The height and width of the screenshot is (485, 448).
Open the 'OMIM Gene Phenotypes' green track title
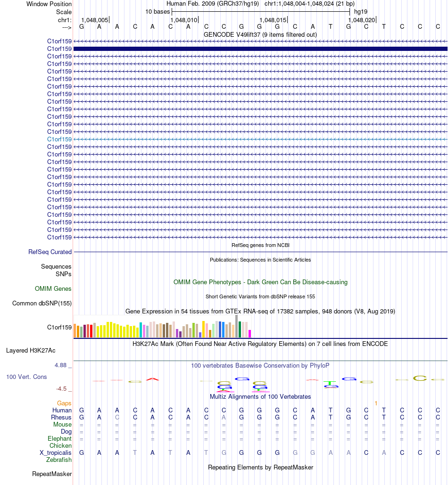pyautogui.click(x=260, y=282)
